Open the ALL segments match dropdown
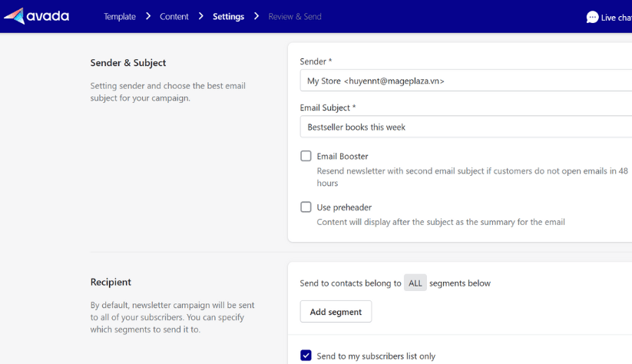 [415, 283]
